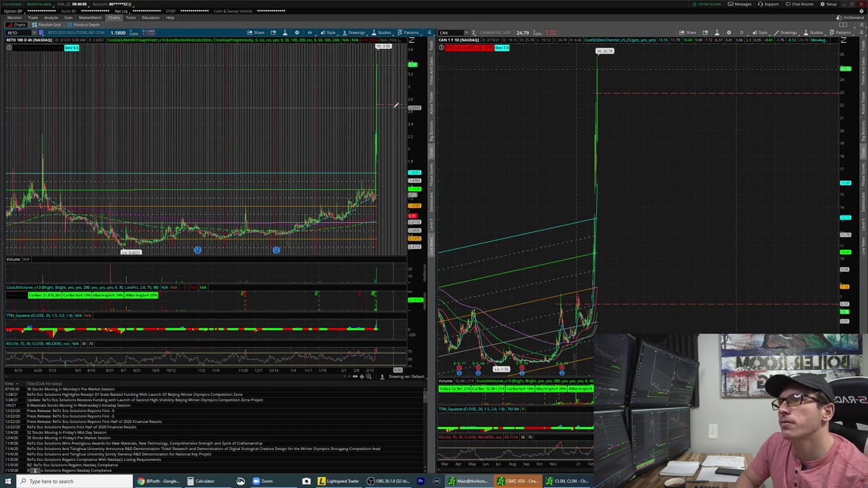
Task: Open the Style menu on RETO chart
Action: click(x=328, y=33)
